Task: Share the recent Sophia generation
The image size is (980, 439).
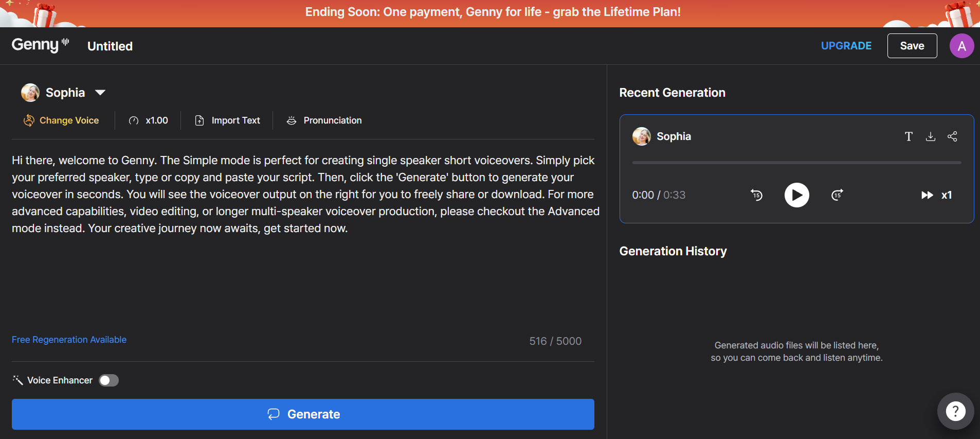Action: (x=952, y=136)
